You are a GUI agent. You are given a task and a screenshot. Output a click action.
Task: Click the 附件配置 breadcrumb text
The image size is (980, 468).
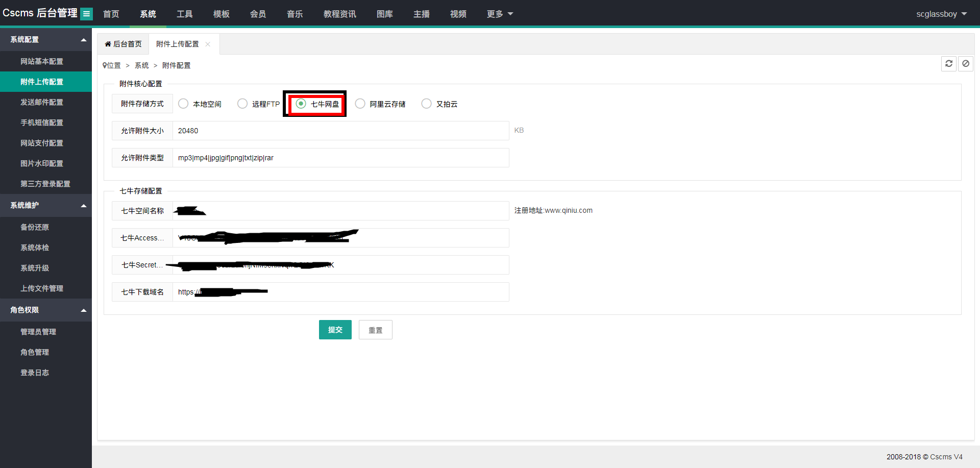pos(177,65)
